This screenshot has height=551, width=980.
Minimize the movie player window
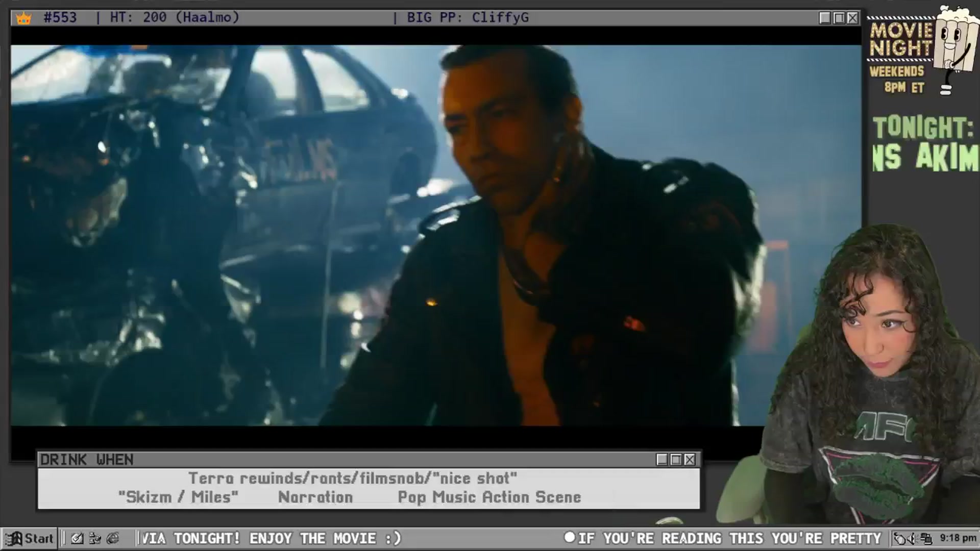pyautogui.click(x=825, y=18)
